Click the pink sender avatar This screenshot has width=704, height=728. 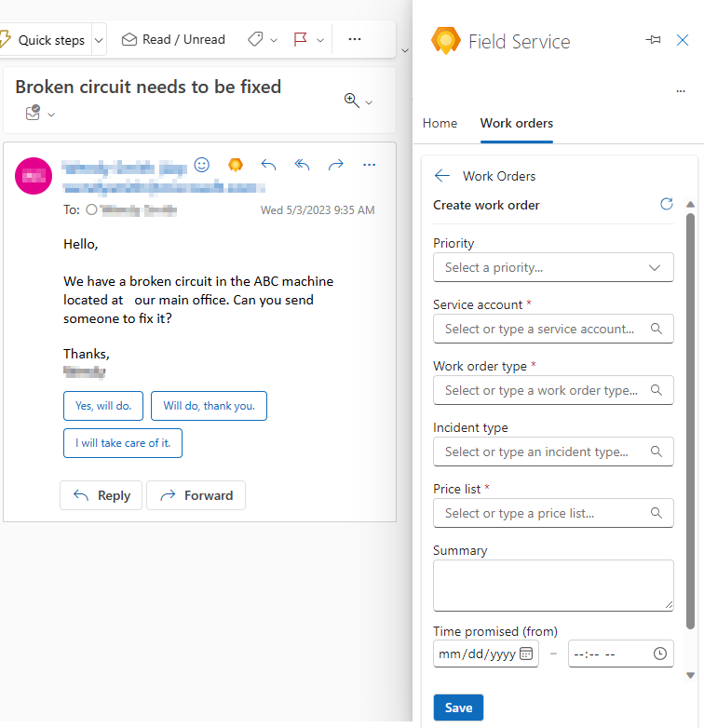click(x=34, y=176)
